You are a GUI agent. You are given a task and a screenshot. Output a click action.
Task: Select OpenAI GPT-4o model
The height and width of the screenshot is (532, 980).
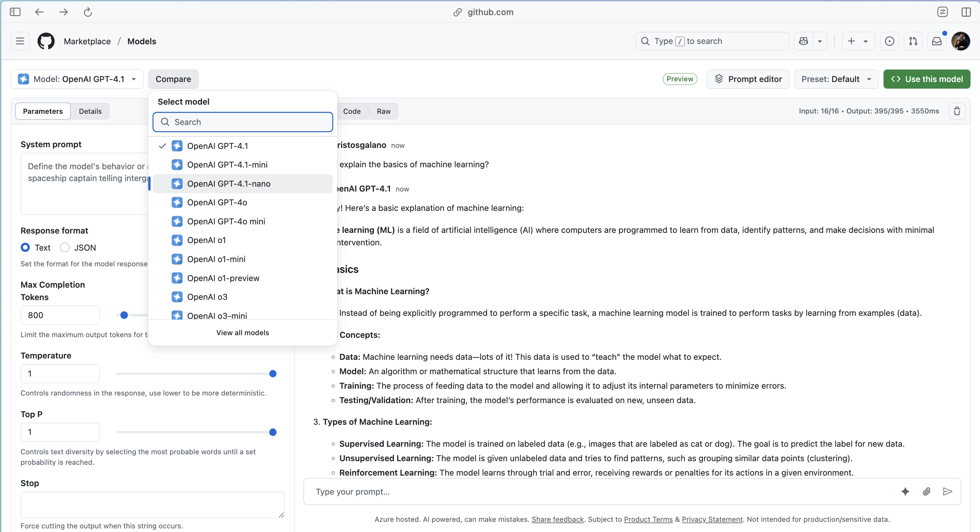tap(243, 202)
